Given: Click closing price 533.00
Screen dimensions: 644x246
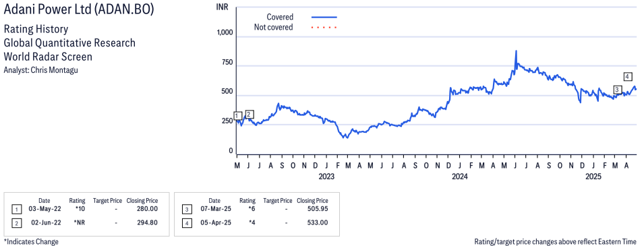Looking at the screenshot, I should tap(318, 222).
